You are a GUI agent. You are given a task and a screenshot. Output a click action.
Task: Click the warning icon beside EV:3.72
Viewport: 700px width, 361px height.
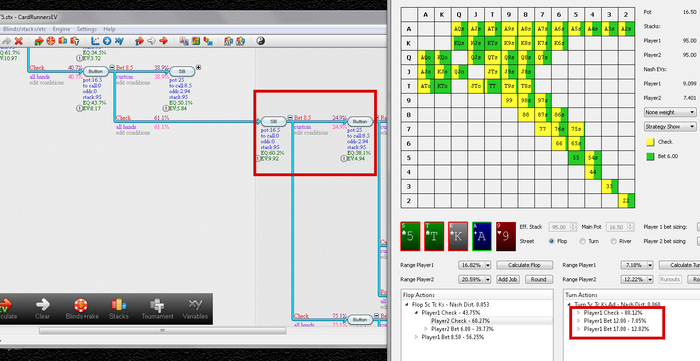click(79, 58)
